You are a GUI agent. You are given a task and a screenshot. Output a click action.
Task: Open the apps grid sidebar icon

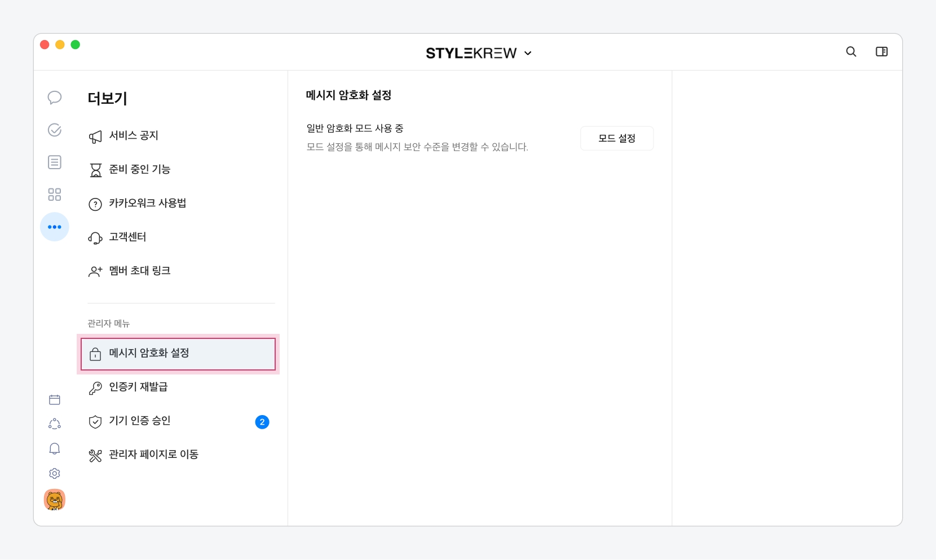coord(55,195)
